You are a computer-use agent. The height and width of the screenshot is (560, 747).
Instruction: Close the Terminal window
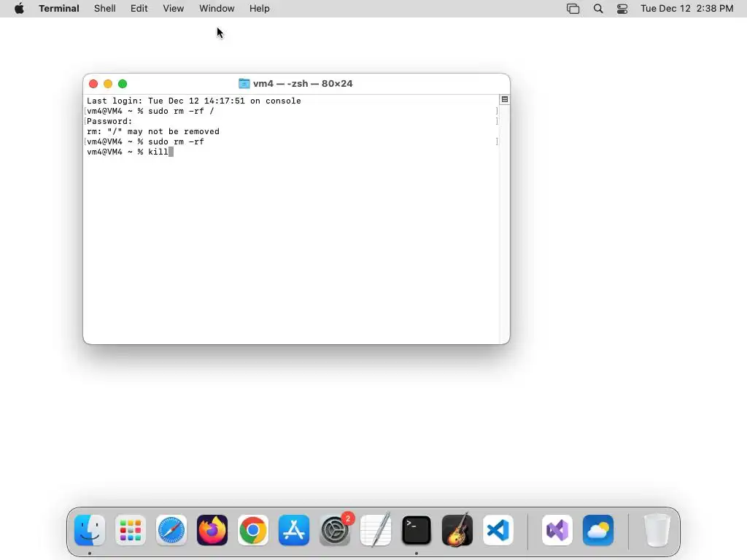(93, 84)
